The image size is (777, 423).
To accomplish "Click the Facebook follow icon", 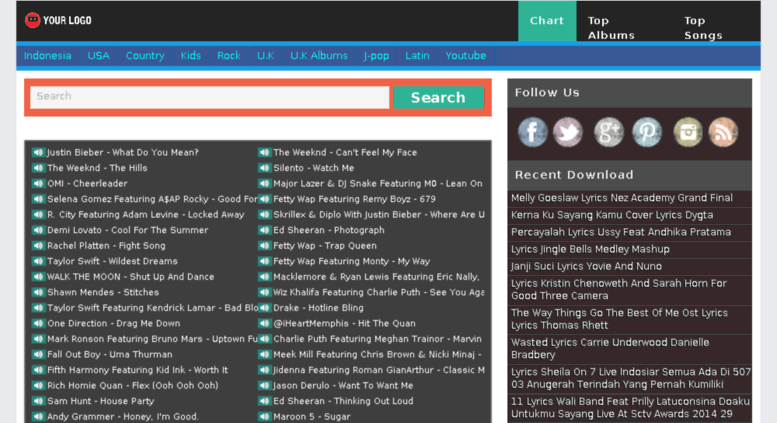I will click(532, 132).
